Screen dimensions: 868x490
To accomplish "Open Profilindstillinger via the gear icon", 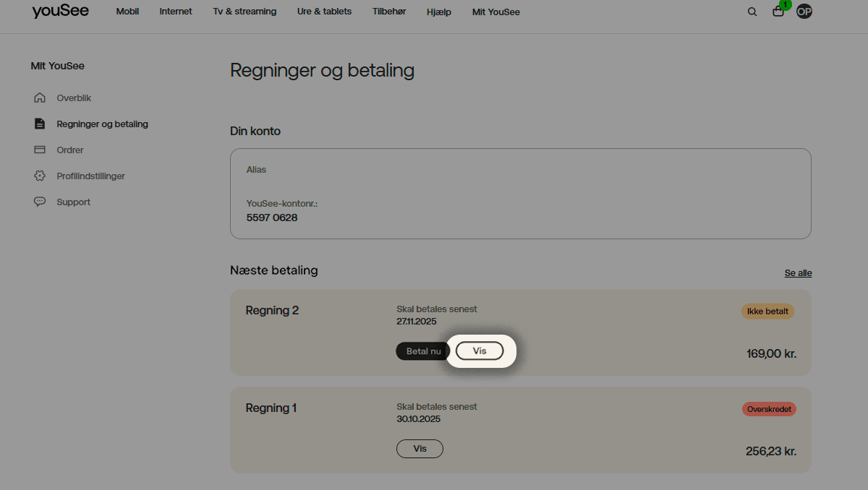I will tap(40, 176).
